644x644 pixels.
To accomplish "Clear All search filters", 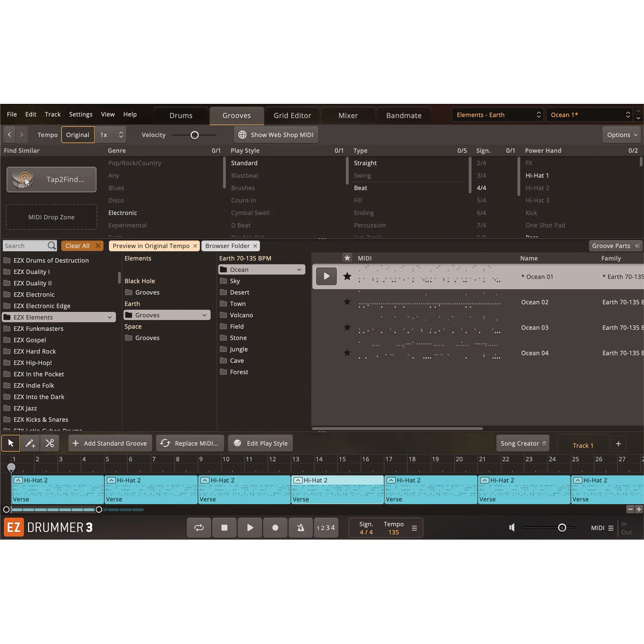I will click(x=82, y=246).
